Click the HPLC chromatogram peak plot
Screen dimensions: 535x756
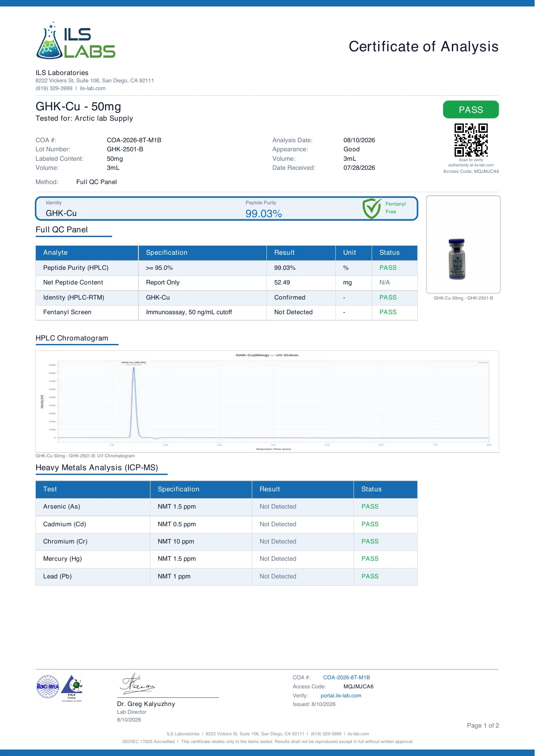267,402
